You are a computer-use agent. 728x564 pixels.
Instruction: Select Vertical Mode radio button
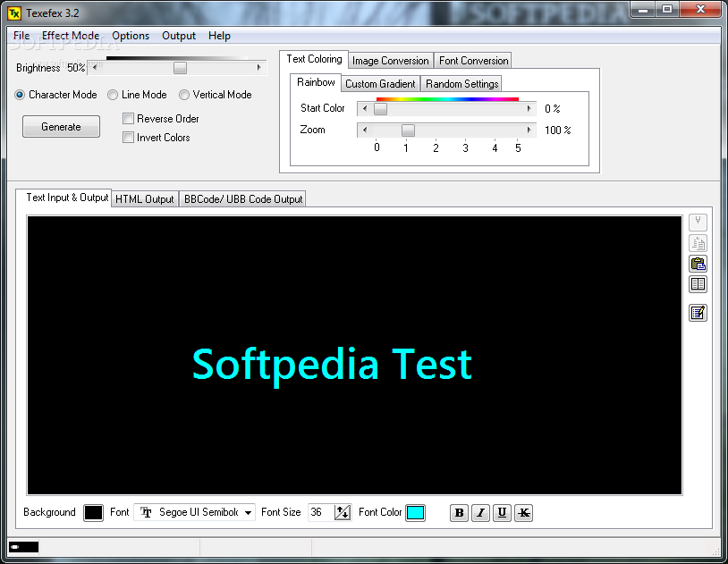point(184,95)
